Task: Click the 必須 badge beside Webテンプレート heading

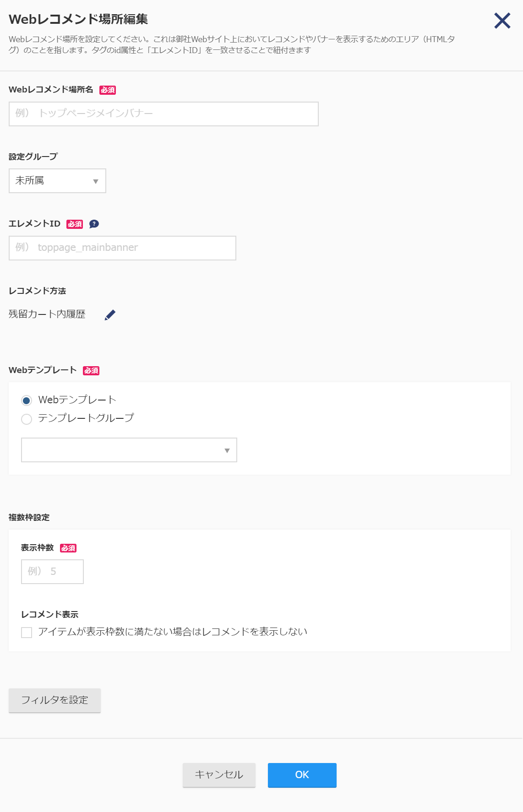Action: [91, 371]
